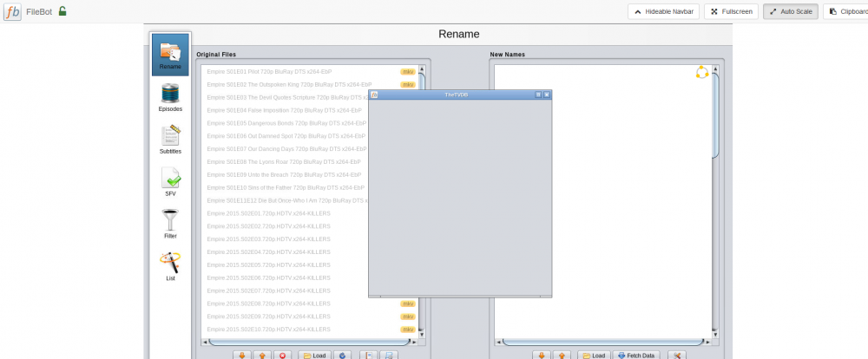Click the refresh icon under Original Files
The height and width of the screenshot is (359, 868).
tap(342, 356)
